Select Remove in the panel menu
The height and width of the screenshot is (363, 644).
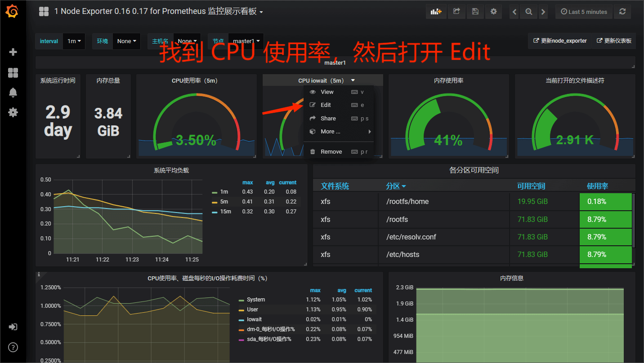click(338, 151)
